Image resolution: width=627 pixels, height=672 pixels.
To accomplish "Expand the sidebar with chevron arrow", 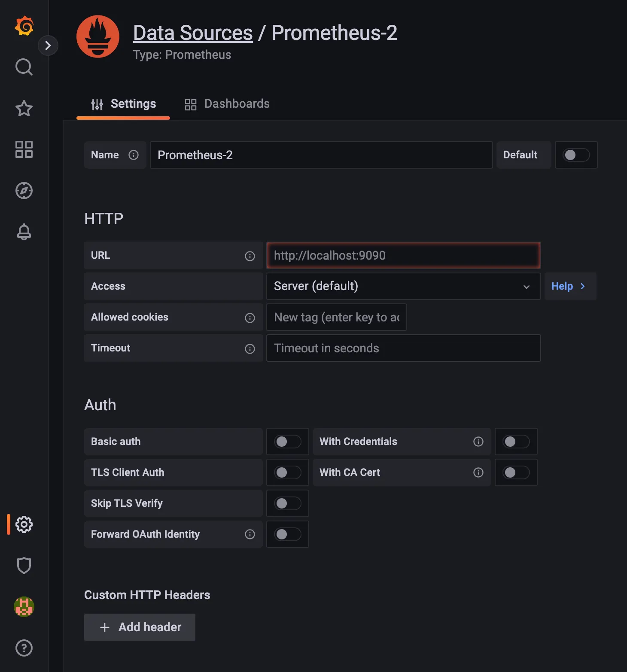I will click(x=48, y=45).
